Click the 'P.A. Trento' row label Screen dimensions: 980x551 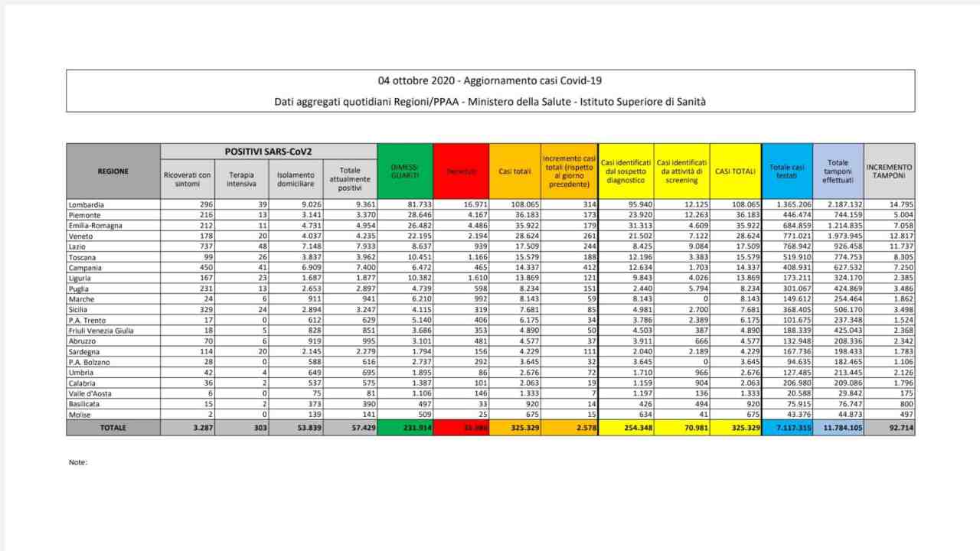pyautogui.click(x=87, y=321)
